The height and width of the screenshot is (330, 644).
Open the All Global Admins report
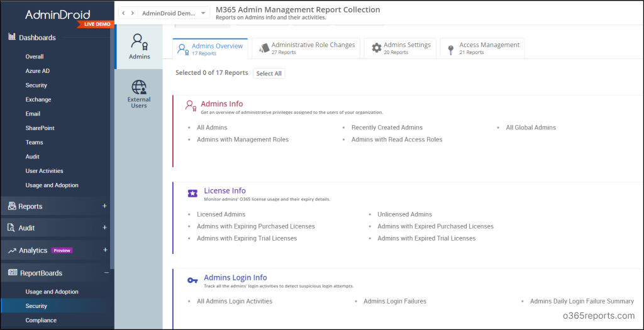coord(531,128)
